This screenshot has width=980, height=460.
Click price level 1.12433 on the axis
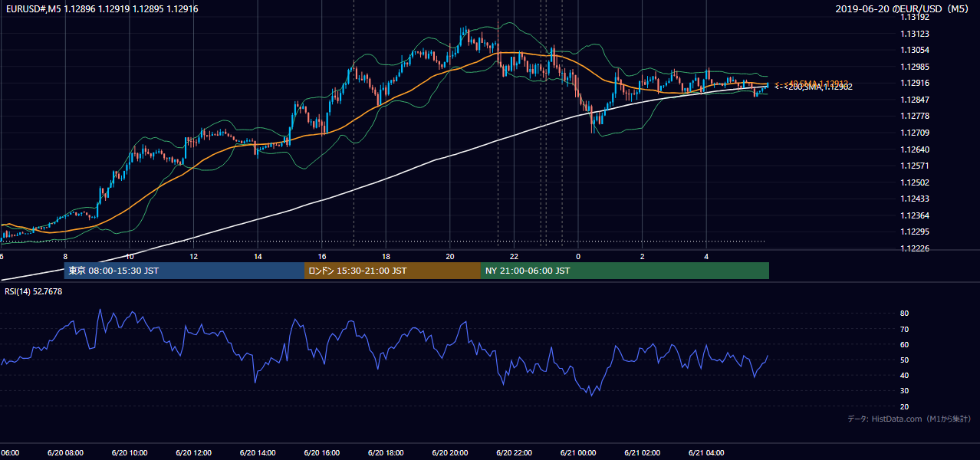point(915,199)
